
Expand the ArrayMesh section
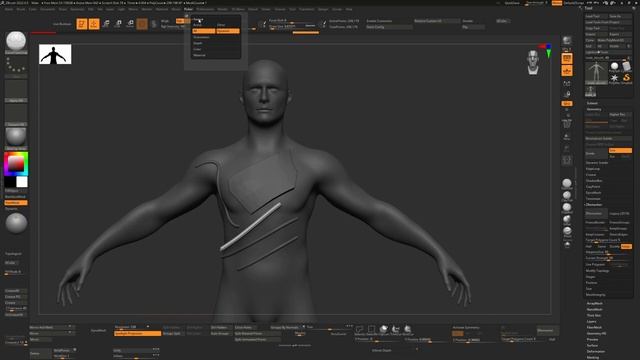pos(595,303)
